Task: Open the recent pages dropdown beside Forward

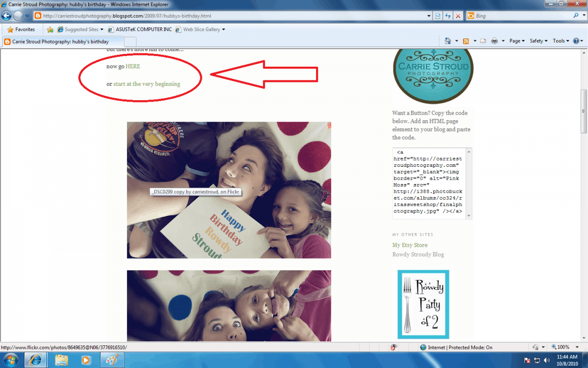Action: coord(27,16)
